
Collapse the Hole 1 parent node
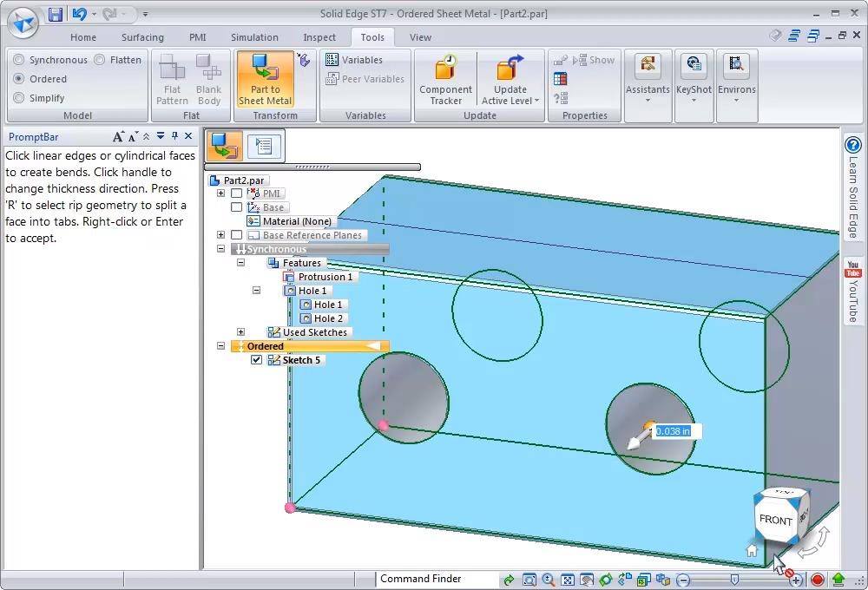point(256,290)
